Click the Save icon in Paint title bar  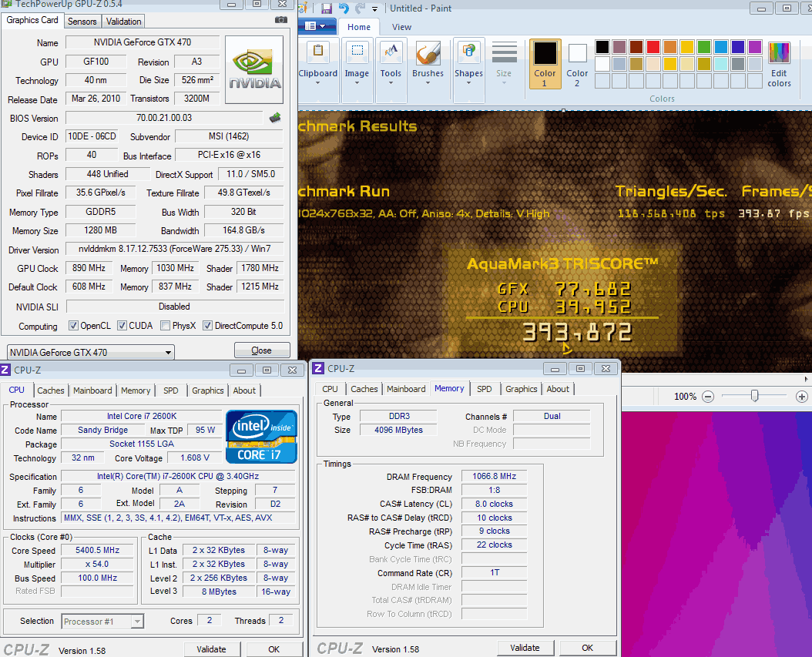(x=326, y=8)
